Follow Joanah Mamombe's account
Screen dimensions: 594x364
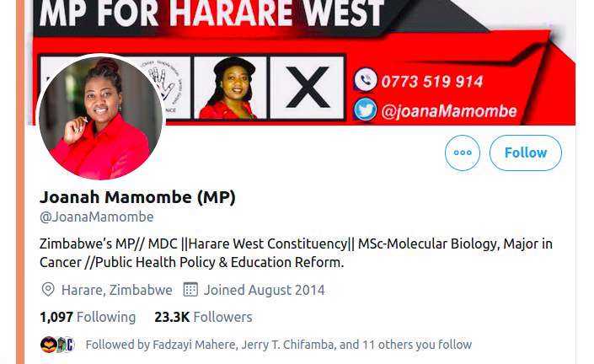tap(526, 153)
